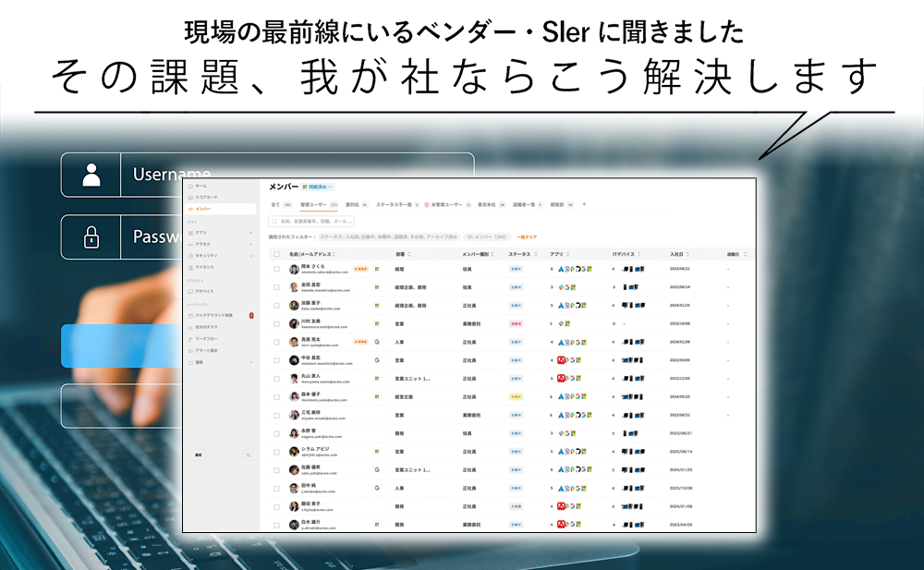Expand the アプリ sidebar section

point(250,233)
